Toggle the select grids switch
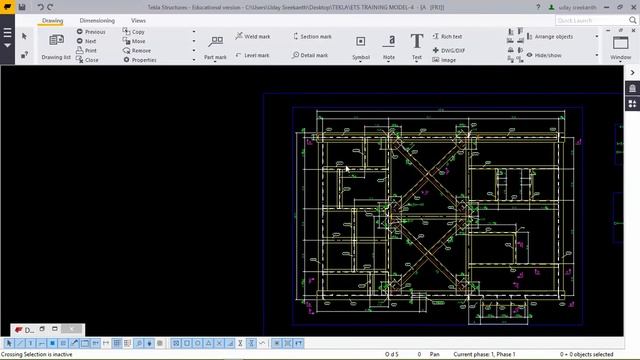Screen dimensions: 640x360 tap(117, 343)
